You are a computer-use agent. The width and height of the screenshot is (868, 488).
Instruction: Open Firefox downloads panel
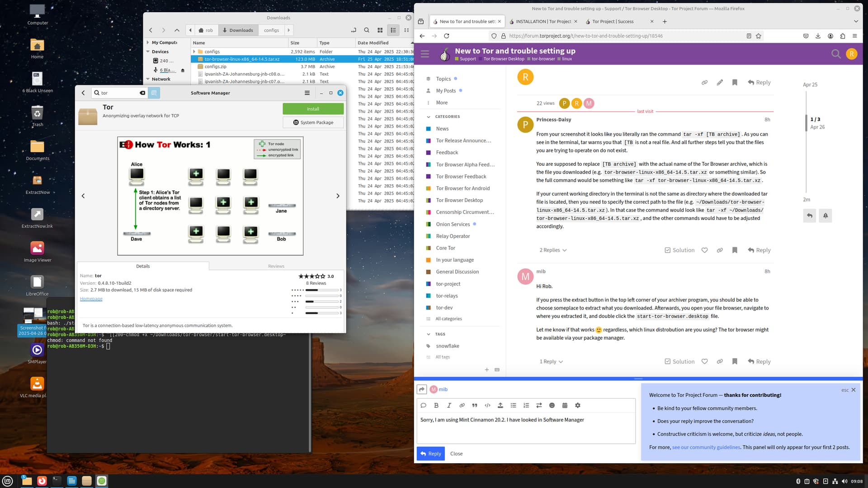pyautogui.click(x=818, y=36)
